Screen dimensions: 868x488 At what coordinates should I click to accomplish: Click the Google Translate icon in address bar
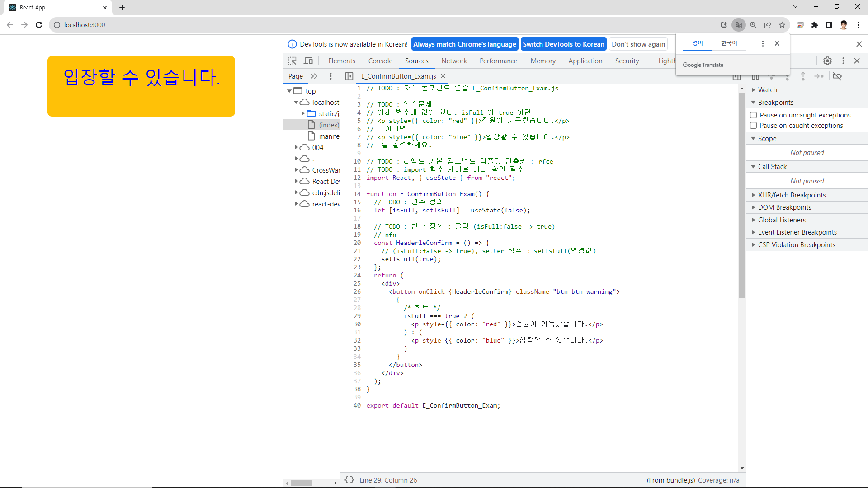coord(738,25)
